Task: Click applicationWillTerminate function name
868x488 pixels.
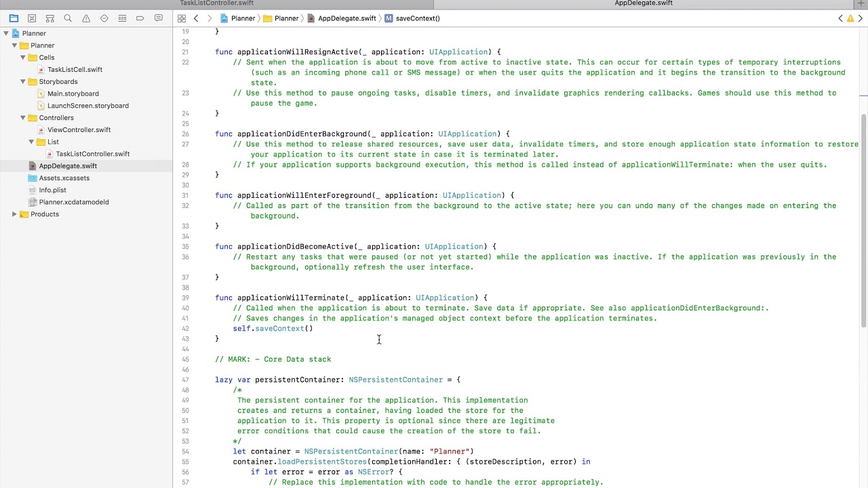Action: (291, 298)
